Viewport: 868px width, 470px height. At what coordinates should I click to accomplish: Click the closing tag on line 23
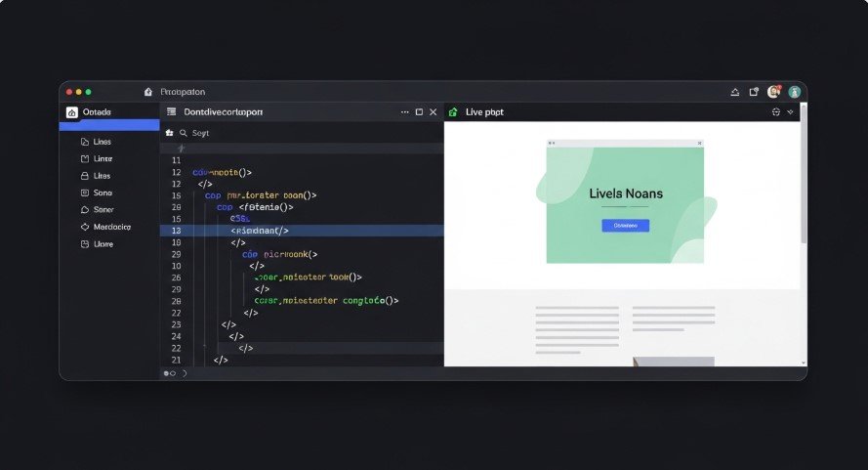228,324
